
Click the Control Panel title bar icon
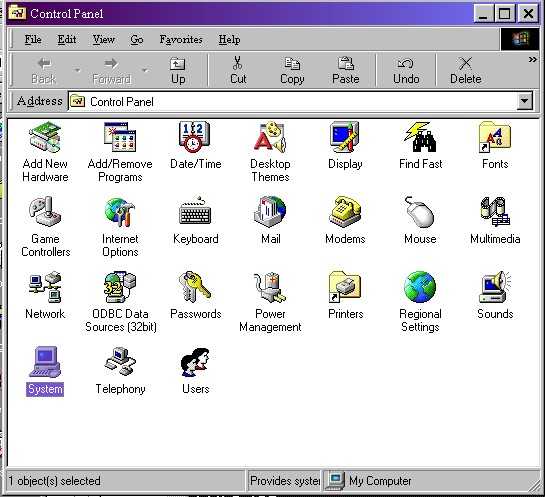(x=17, y=14)
